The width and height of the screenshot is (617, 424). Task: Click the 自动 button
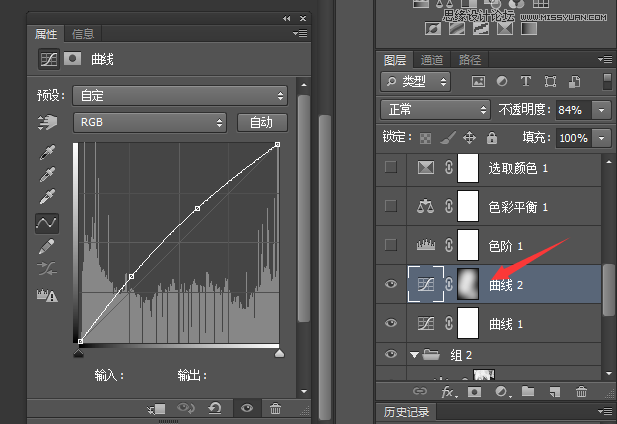262,123
